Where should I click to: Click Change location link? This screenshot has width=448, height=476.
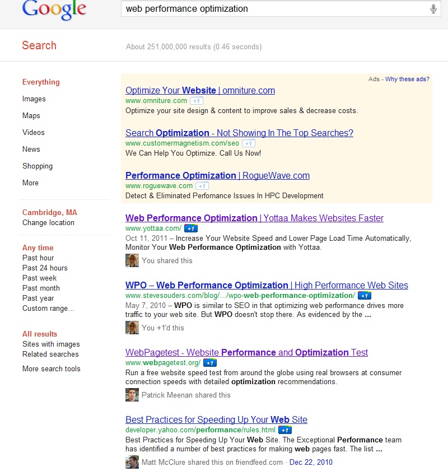pos(48,222)
